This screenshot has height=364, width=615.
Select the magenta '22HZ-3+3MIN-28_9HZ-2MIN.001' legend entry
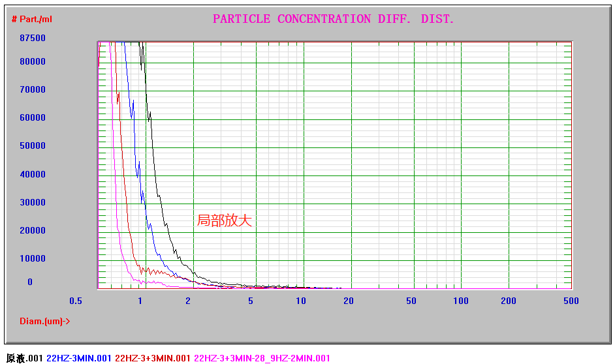[262, 358]
